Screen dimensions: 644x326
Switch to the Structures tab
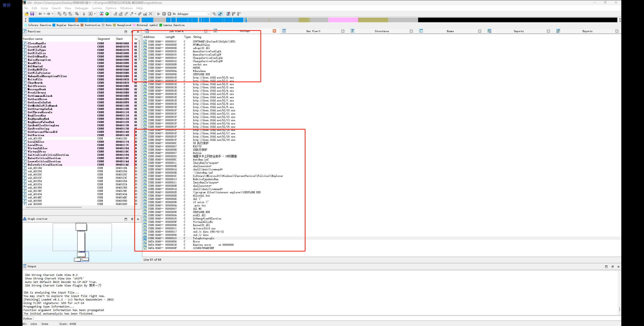(382, 31)
